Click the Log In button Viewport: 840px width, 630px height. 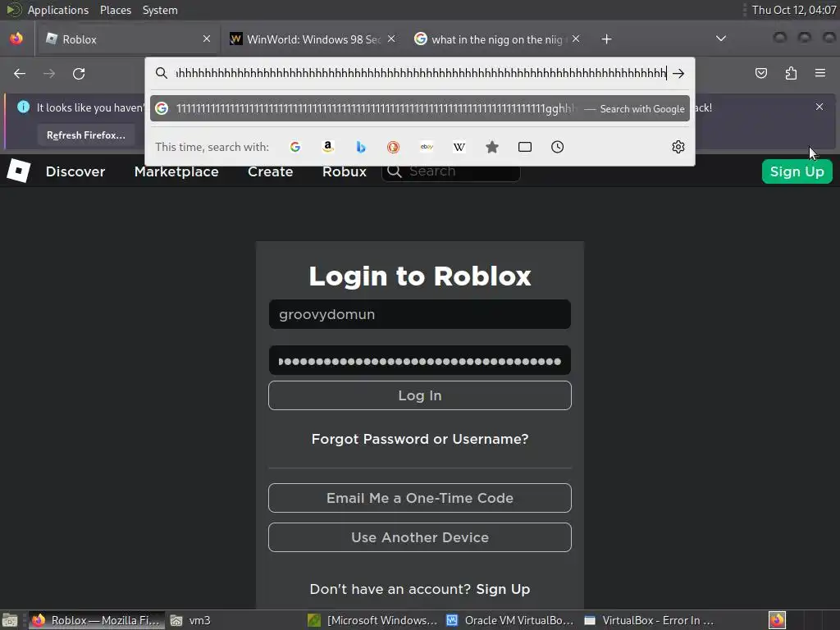pos(420,395)
